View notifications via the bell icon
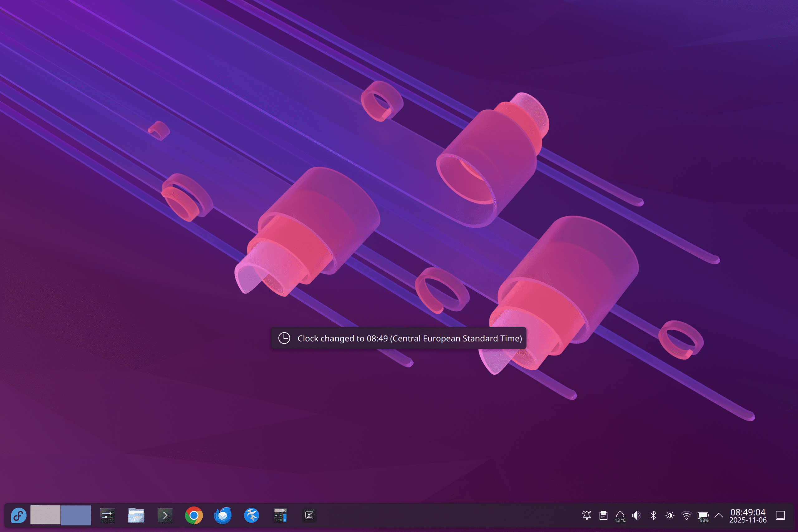The width and height of the screenshot is (798, 532). tap(587, 515)
